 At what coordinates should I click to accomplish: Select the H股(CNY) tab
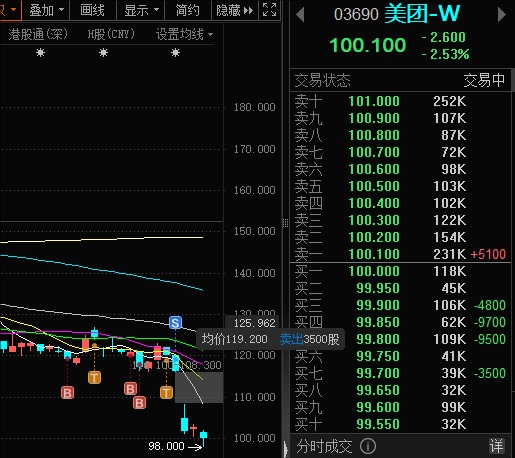(x=111, y=34)
